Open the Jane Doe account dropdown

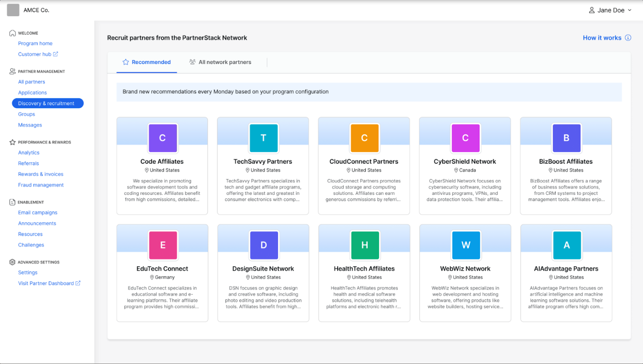[609, 10]
